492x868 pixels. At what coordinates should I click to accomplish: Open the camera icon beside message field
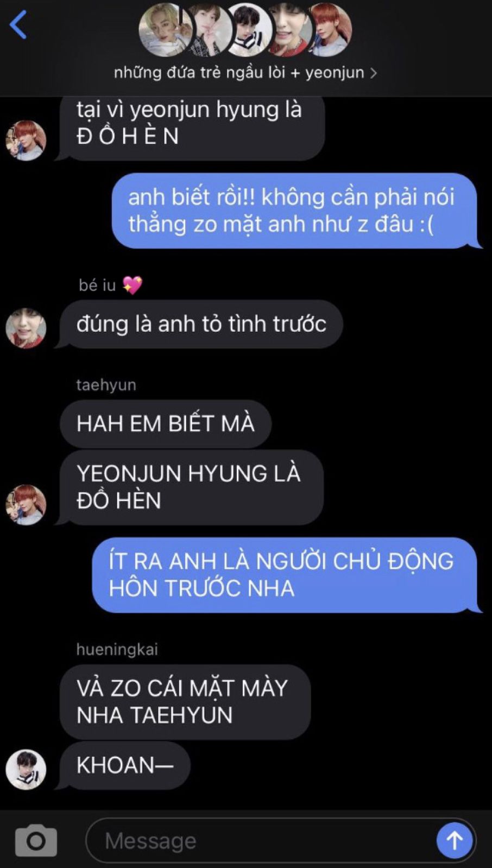[36, 841]
